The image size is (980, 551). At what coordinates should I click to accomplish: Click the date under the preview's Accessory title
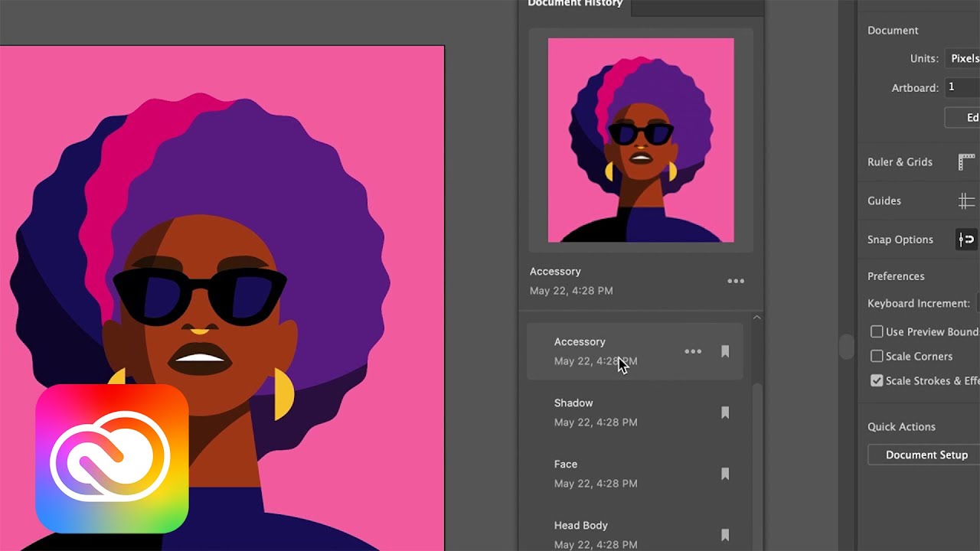[x=571, y=291]
